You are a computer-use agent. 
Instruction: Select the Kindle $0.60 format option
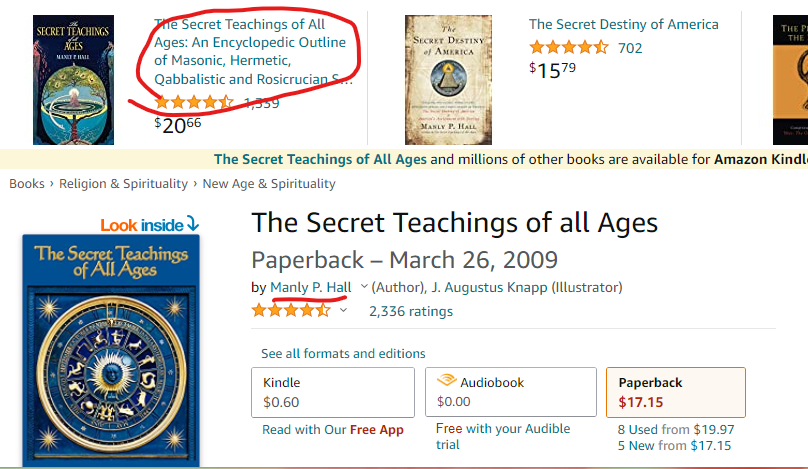[333, 392]
